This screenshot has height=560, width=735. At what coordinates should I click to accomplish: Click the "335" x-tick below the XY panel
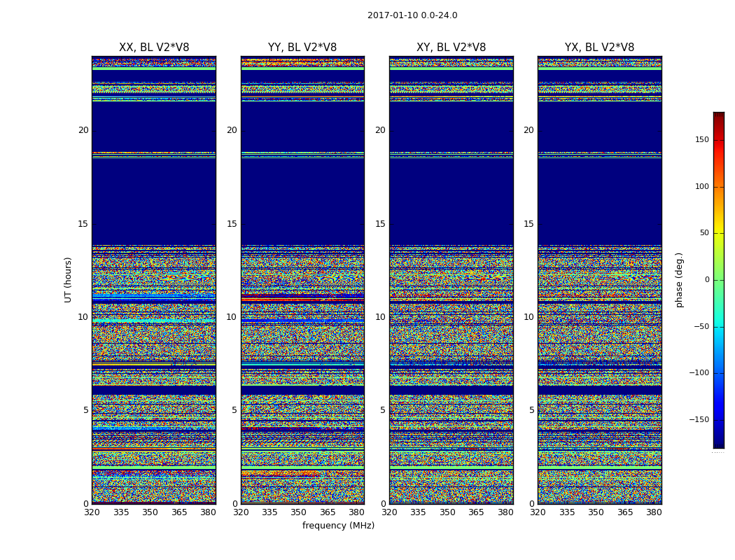pyautogui.click(x=418, y=512)
